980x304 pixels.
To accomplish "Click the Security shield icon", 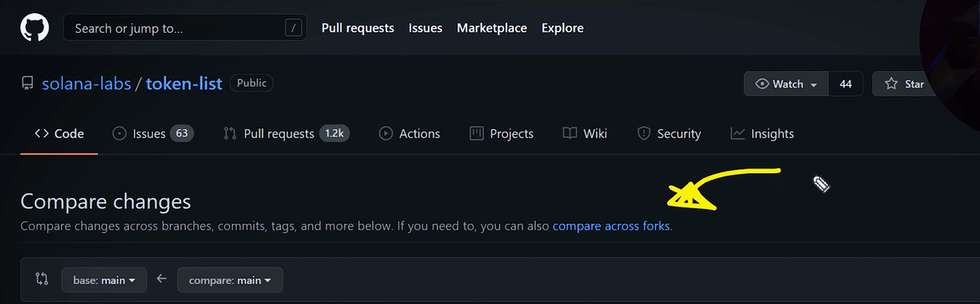I will 644,133.
